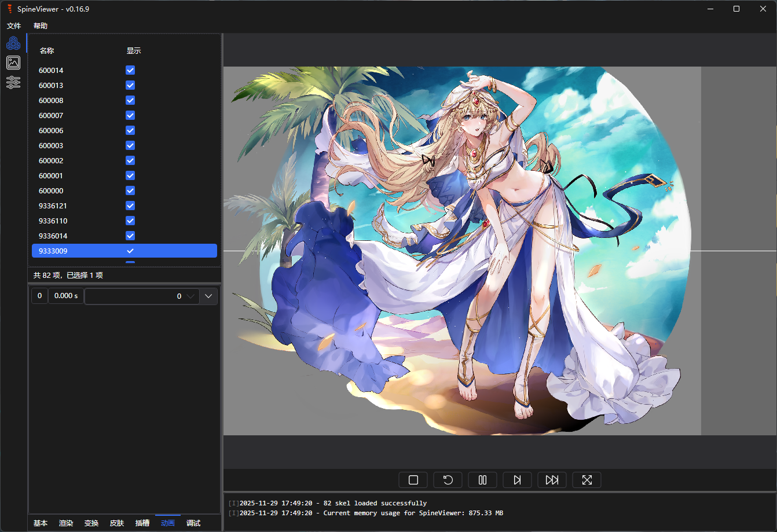The height and width of the screenshot is (532, 777).
Task: Open the 文件 menu
Action: point(14,26)
